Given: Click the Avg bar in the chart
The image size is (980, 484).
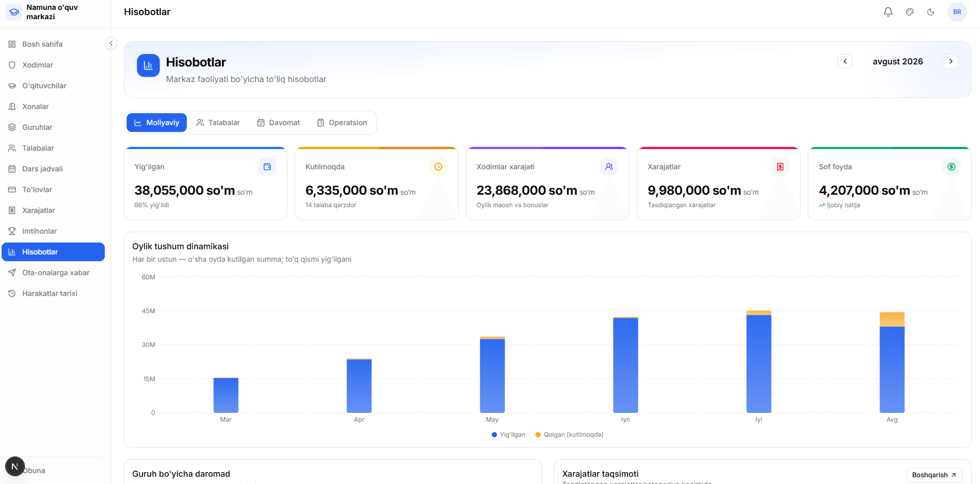Looking at the screenshot, I should click(892, 362).
